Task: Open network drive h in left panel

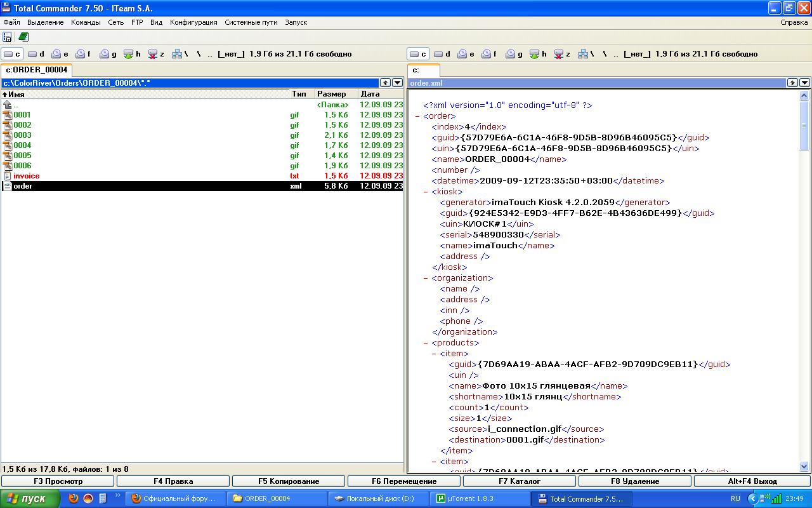Action: click(x=133, y=54)
